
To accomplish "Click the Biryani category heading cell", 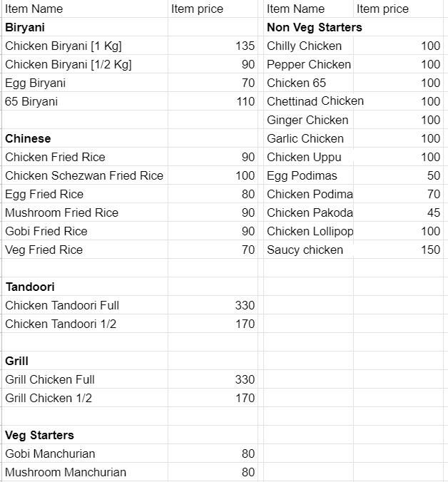I will click(x=25, y=27).
